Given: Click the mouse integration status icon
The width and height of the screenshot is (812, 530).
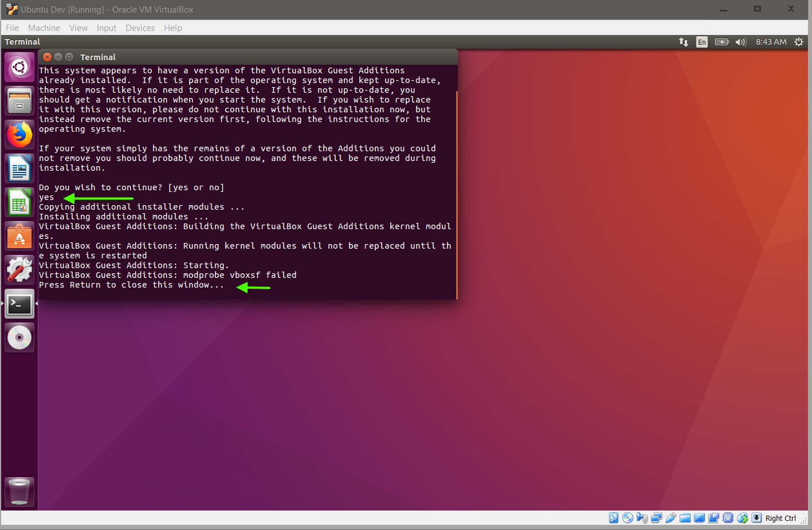Looking at the screenshot, I should (743, 518).
